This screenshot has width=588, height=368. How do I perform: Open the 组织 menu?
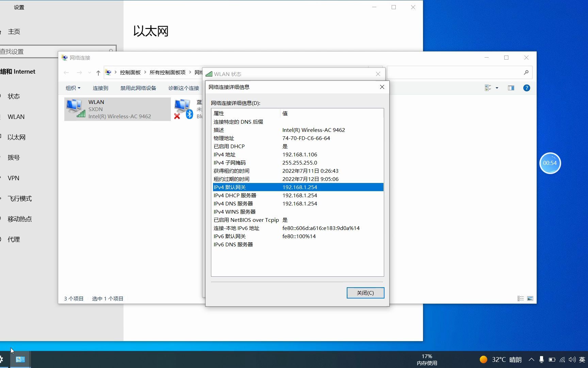(x=73, y=88)
